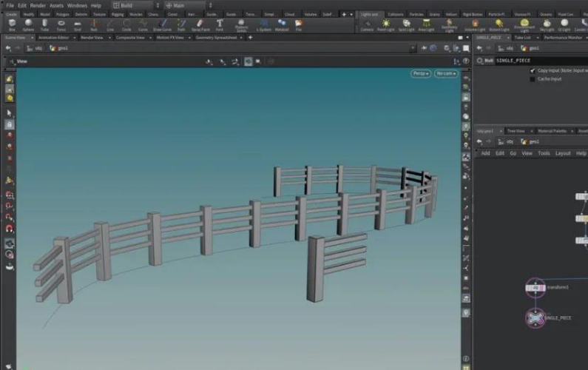Open the Collisions shelf tab
588x370 pixels.
coord(396,14)
